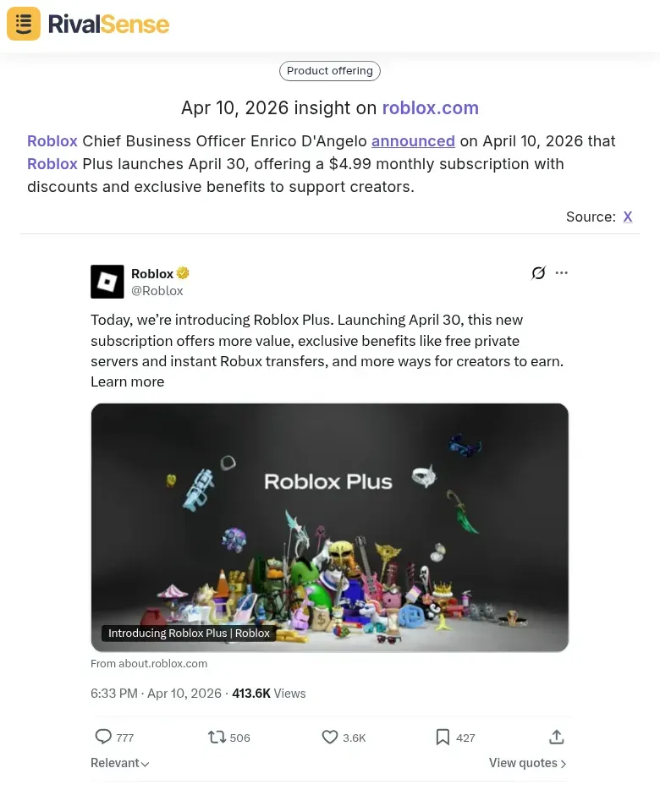Screen dimensions: 660x812
Task: Play the Roblox Plus video thumbnail
Action: [330, 526]
